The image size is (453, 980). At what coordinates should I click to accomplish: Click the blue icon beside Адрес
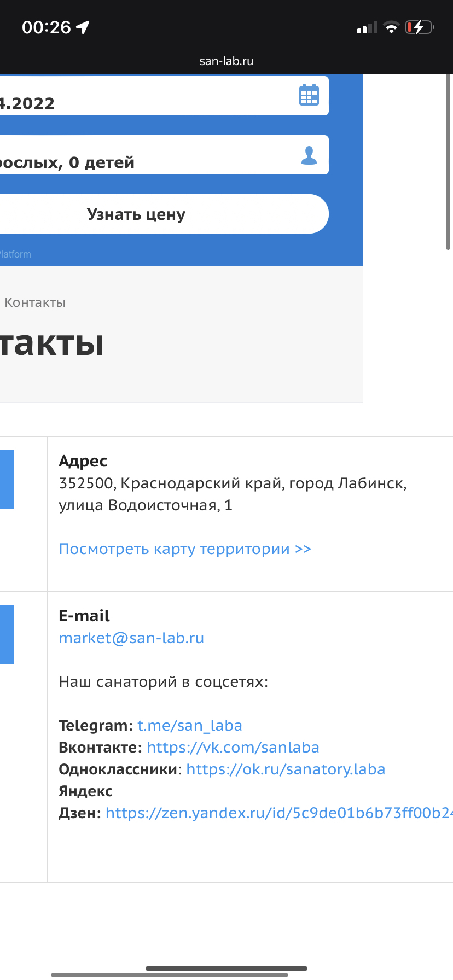pos(7,480)
